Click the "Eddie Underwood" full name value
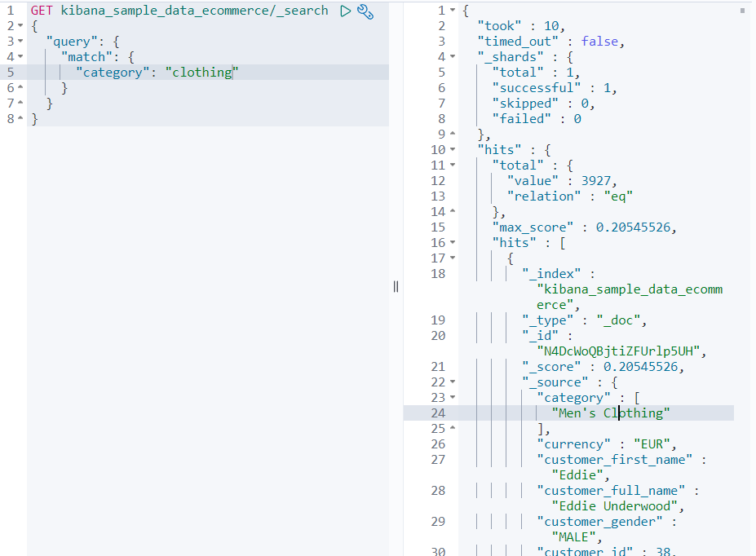The height and width of the screenshot is (556, 756). click(614, 506)
